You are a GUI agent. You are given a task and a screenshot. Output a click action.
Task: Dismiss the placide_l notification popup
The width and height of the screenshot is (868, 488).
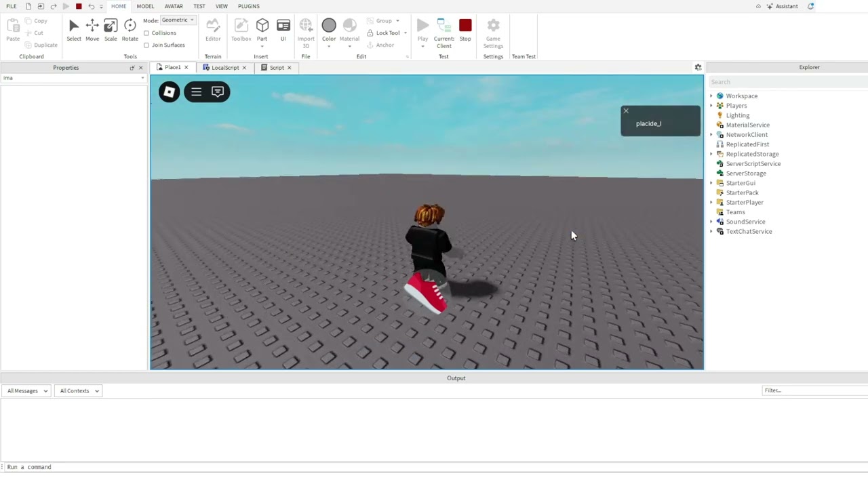click(626, 111)
